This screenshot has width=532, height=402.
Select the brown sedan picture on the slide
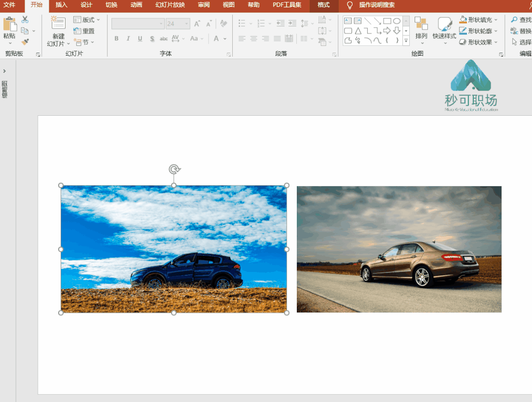point(399,249)
